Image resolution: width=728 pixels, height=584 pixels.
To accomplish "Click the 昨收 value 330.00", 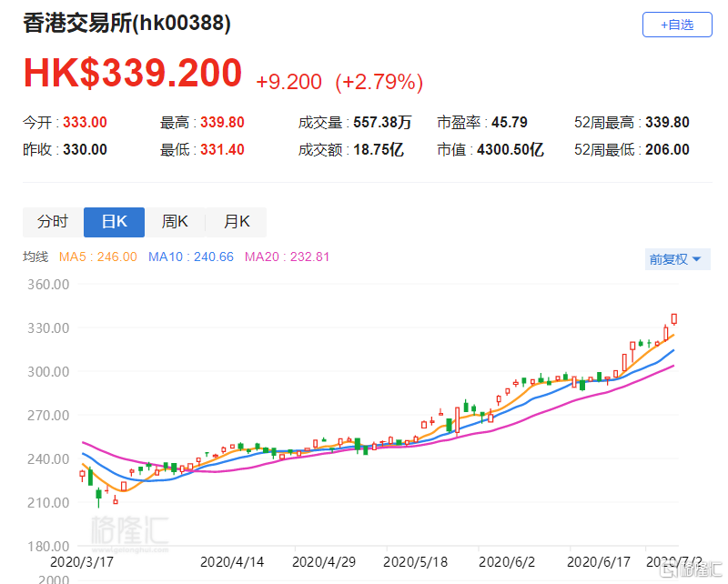I will 85,149.
